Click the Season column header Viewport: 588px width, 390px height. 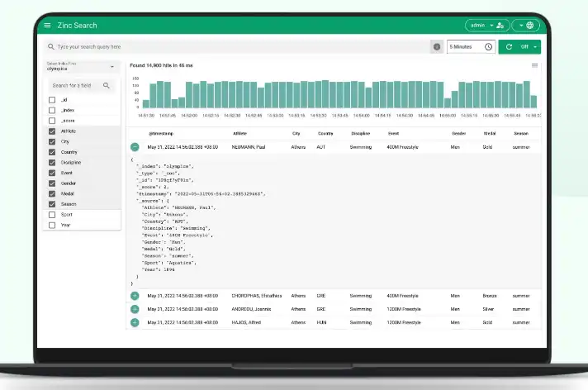(x=521, y=134)
